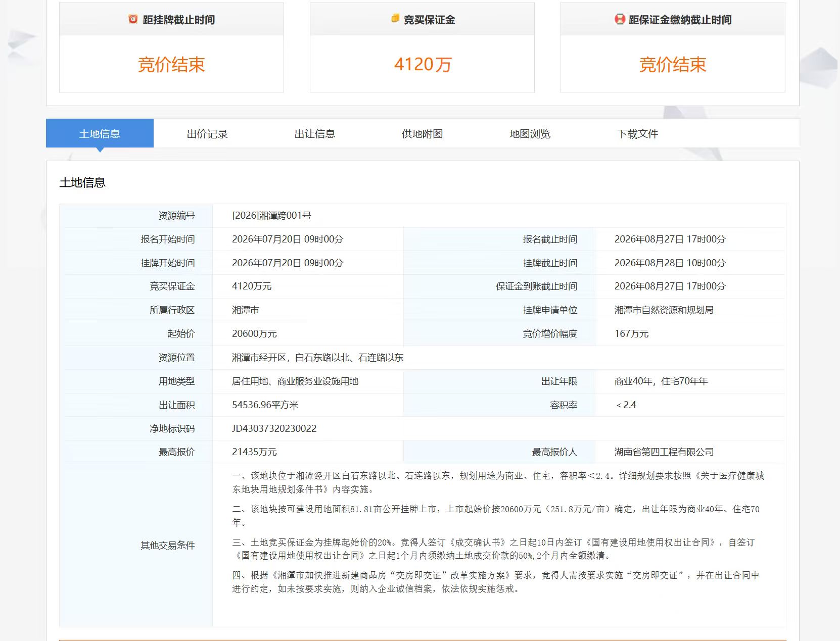The width and height of the screenshot is (840, 641).
Task: Click 居住用地、商业服务业设施用地 land type value
Action: coord(295,381)
